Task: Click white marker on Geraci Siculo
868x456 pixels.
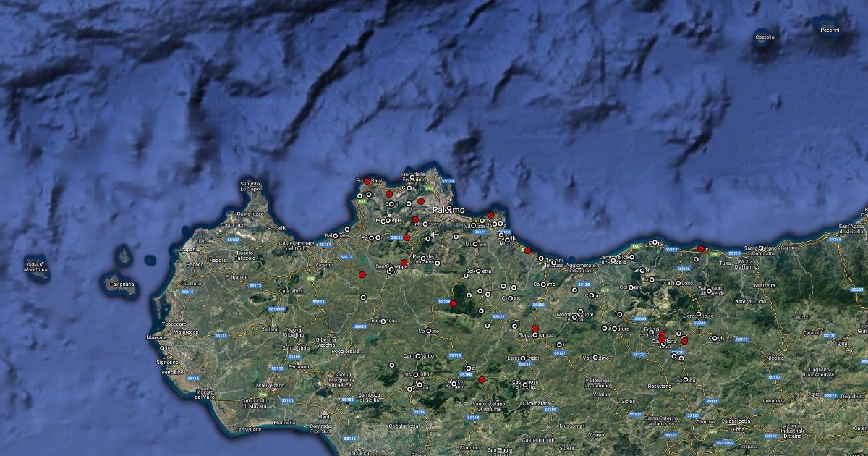Action: tap(698, 315)
